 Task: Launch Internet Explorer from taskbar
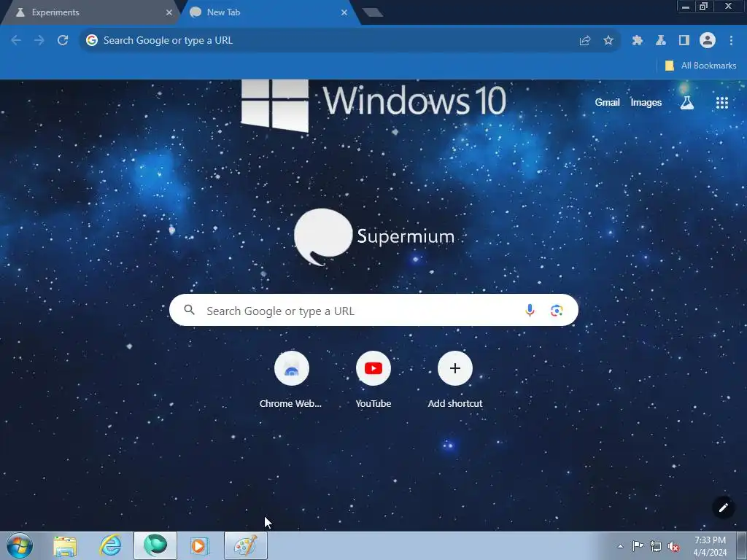(x=110, y=545)
